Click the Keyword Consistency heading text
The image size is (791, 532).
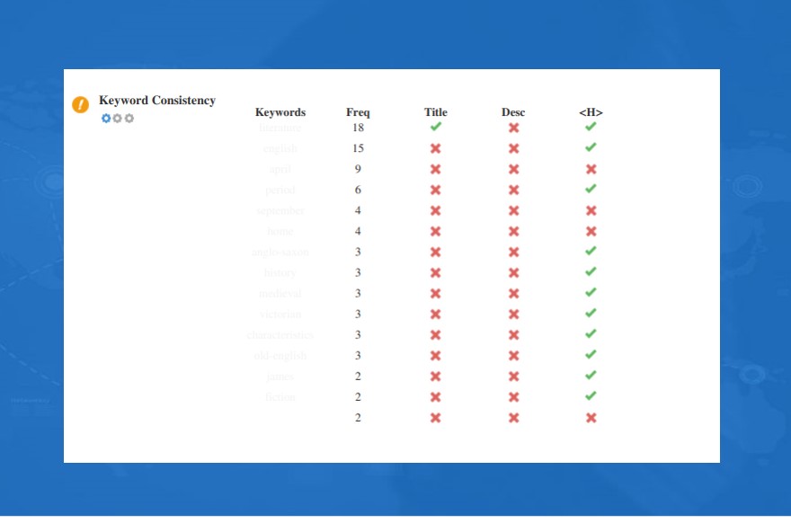click(x=157, y=101)
